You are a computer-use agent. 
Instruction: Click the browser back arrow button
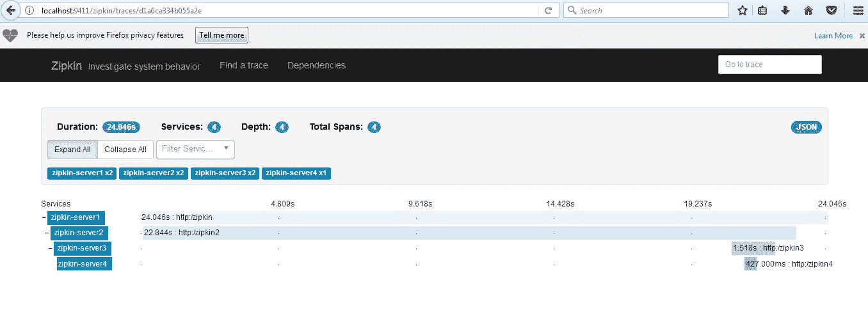10,10
